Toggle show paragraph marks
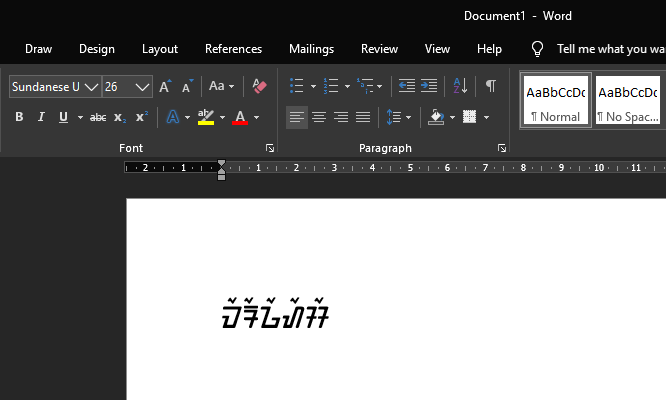The width and height of the screenshot is (666, 400). 490,87
